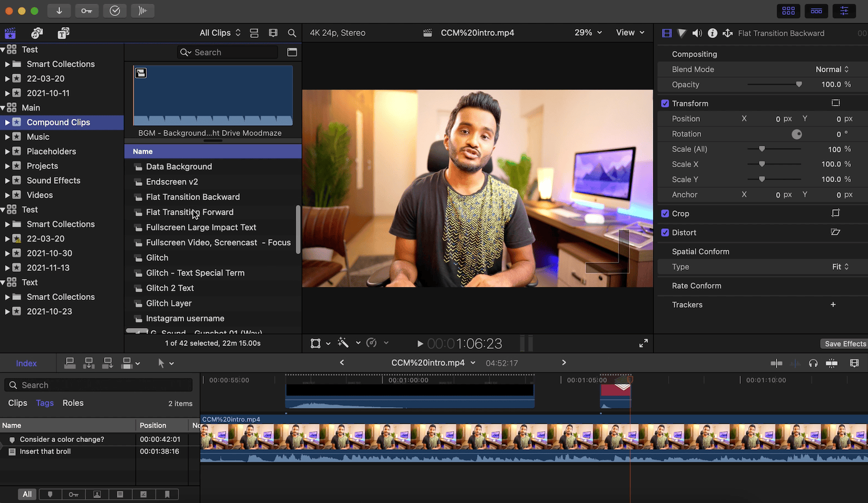Open the Import Media window (down arrow)
The height and width of the screenshot is (503, 868).
(x=59, y=11)
